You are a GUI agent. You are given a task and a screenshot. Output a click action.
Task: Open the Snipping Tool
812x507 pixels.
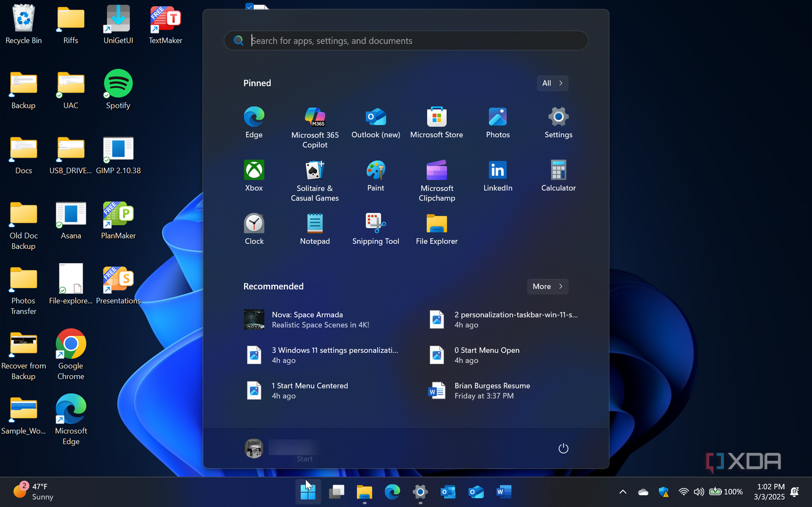tap(375, 226)
